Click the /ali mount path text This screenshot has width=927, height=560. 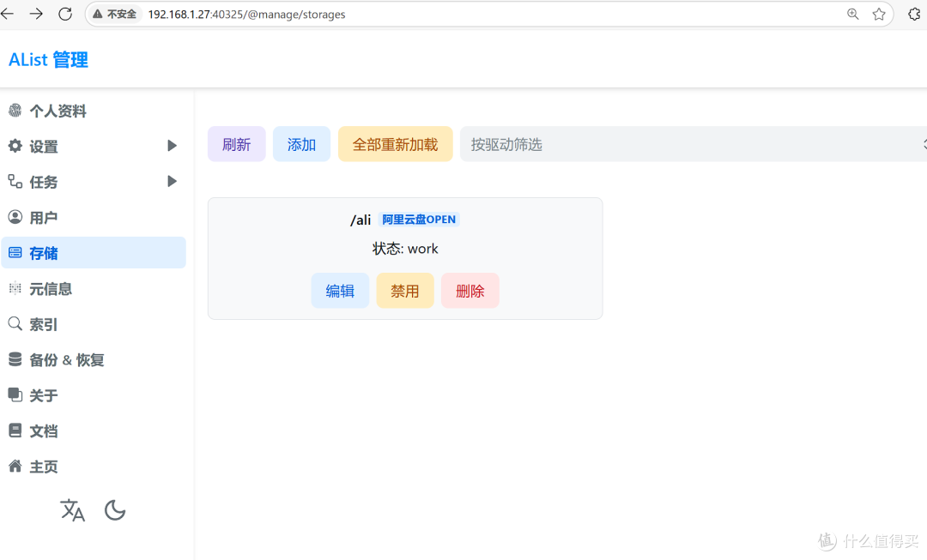[x=360, y=220]
